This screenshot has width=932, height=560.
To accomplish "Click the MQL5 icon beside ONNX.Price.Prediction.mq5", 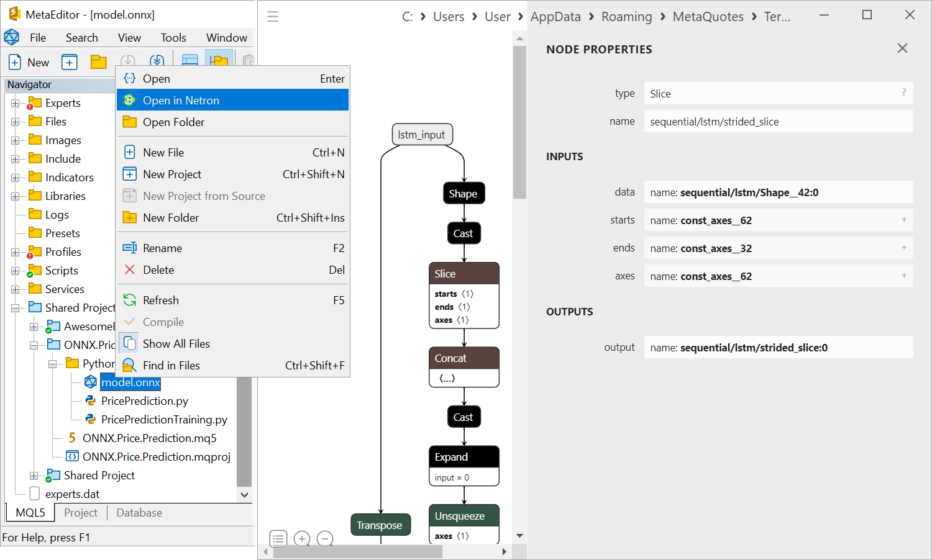I will (72, 438).
